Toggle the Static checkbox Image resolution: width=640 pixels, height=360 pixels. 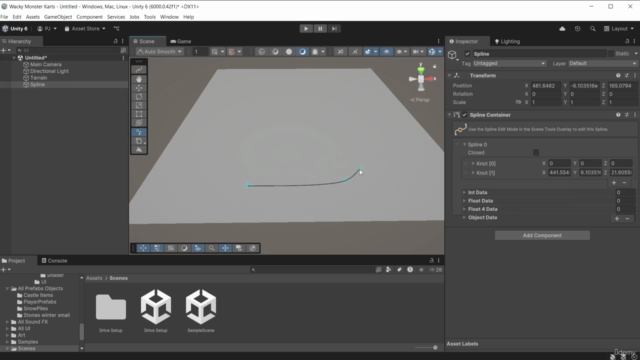pos(611,54)
